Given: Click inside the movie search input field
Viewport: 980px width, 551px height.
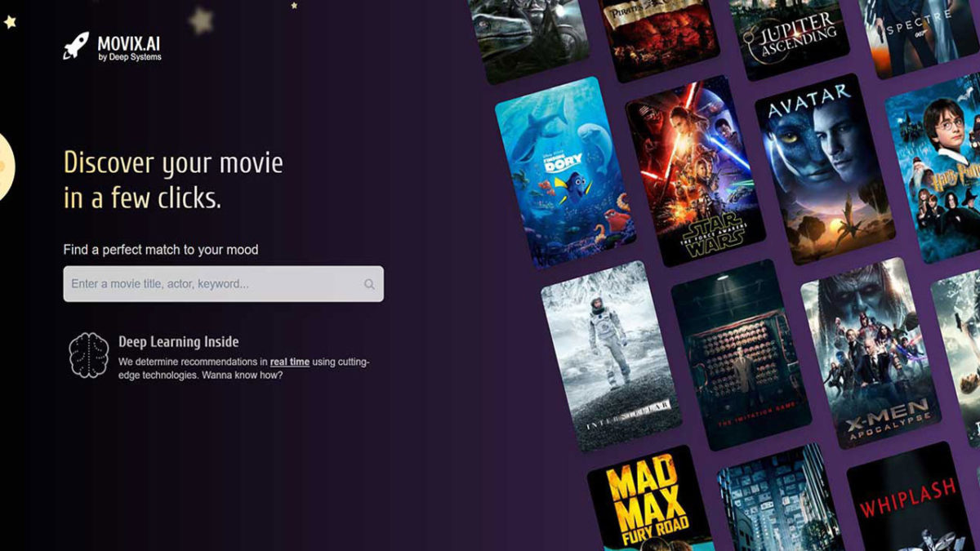Looking at the screenshot, I should point(204,284).
